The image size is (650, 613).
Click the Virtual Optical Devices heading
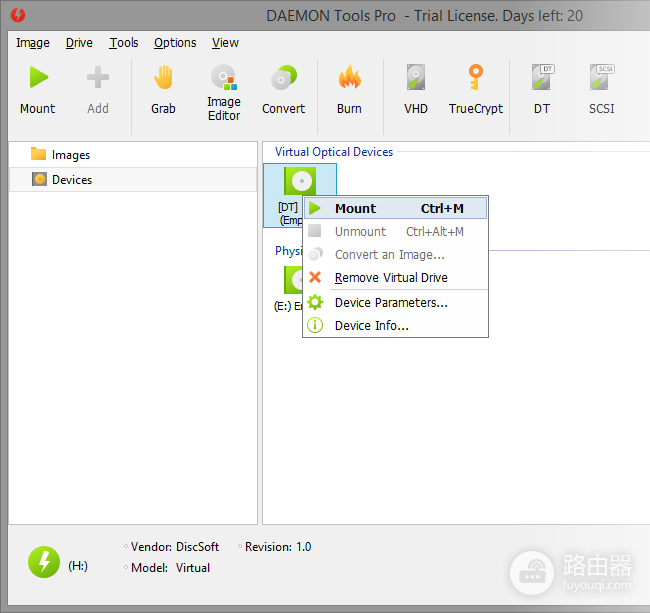tap(334, 152)
